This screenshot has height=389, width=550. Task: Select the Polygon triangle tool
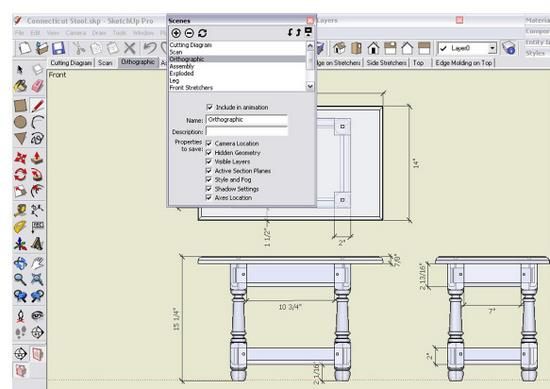point(20,139)
